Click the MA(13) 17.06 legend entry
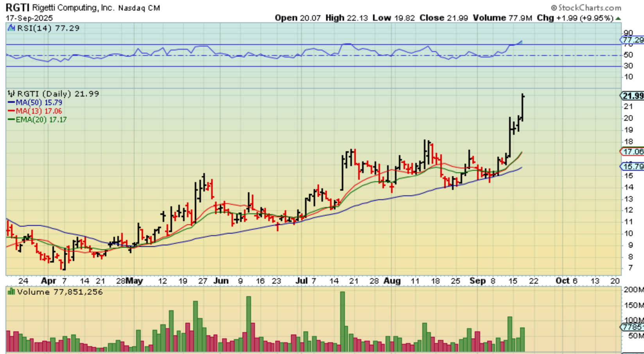 tap(35, 111)
